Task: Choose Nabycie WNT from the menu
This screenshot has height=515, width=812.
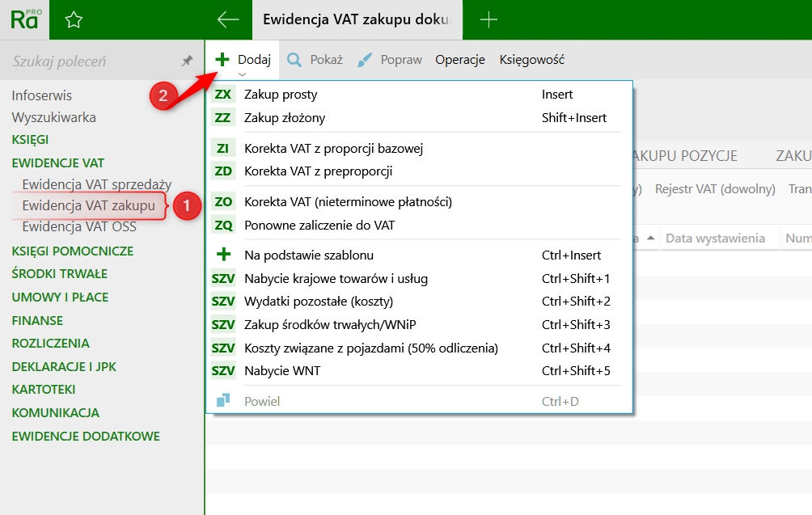Action: pos(281,371)
